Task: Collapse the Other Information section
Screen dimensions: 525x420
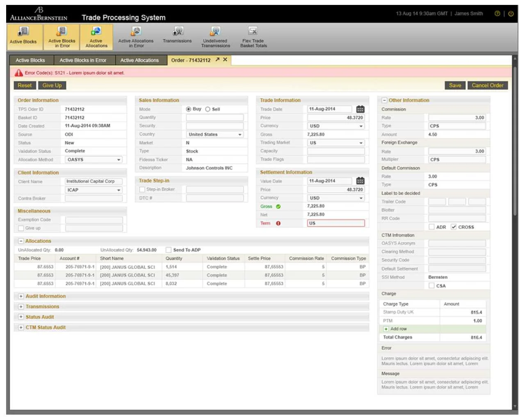Action: point(384,100)
